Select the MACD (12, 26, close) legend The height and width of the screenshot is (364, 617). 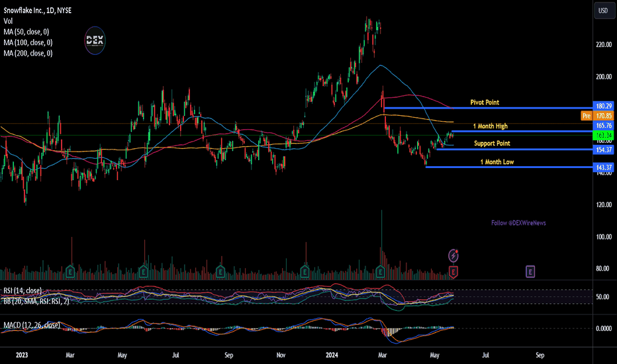(x=32, y=325)
